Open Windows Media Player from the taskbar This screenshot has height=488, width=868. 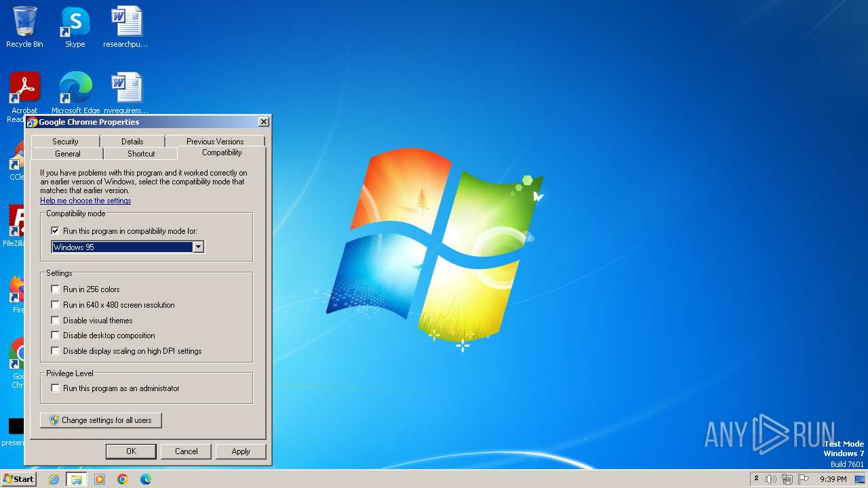(x=100, y=479)
